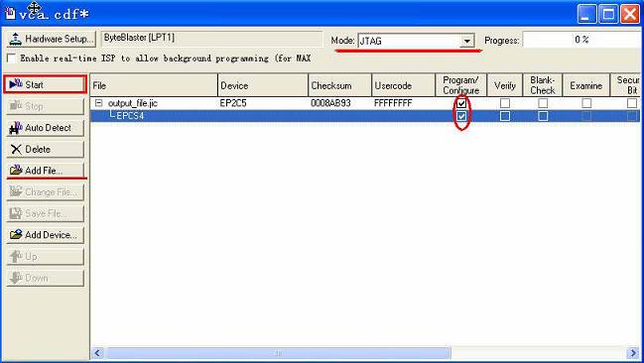
Task: Click the horizontal scrollbar thumb
Action: 278,353
